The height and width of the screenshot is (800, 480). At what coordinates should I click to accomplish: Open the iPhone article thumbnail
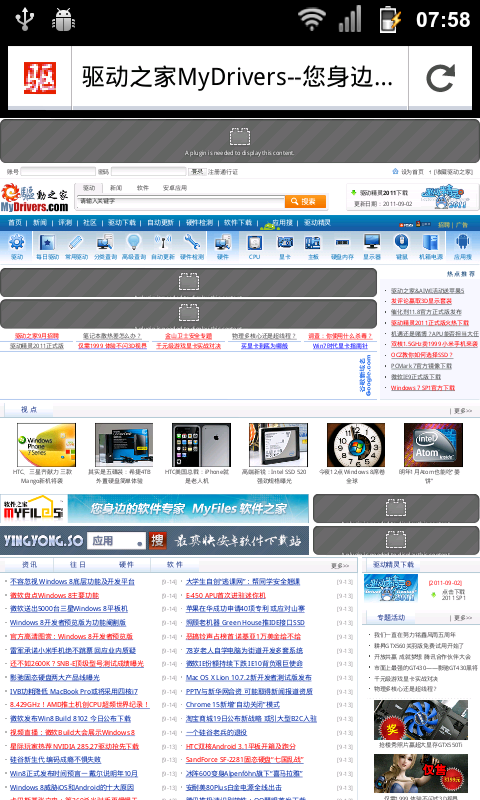201,444
